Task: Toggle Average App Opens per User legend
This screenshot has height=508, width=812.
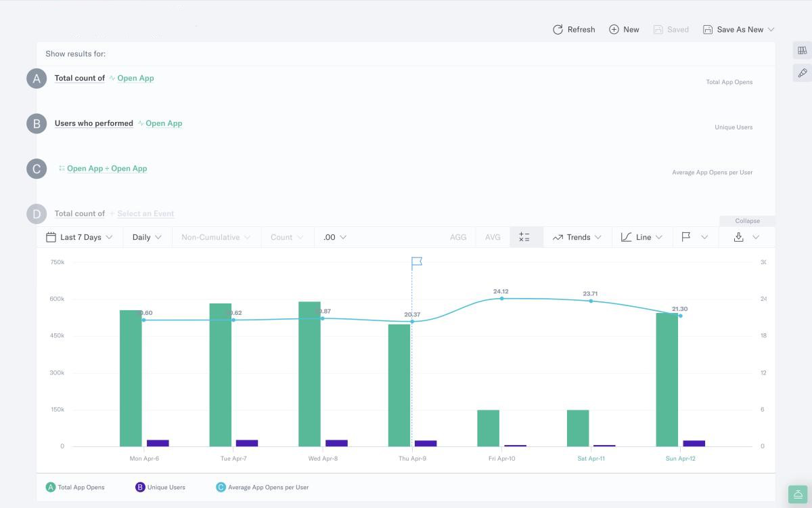Action: click(263, 487)
